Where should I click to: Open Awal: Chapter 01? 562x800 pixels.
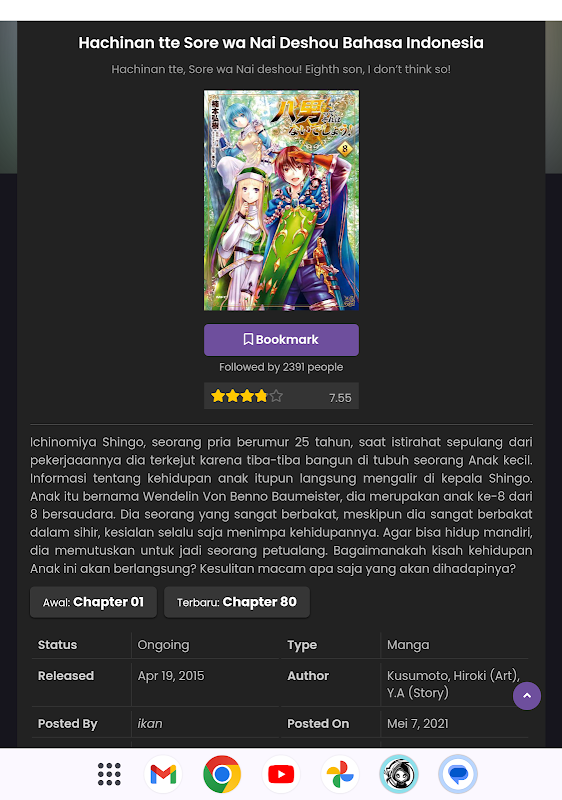tap(93, 602)
